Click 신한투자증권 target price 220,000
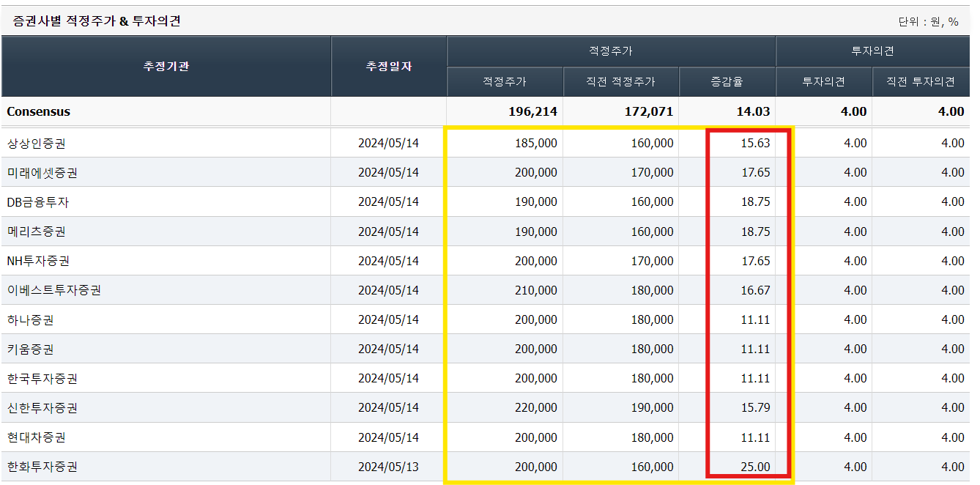 (535, 408)
